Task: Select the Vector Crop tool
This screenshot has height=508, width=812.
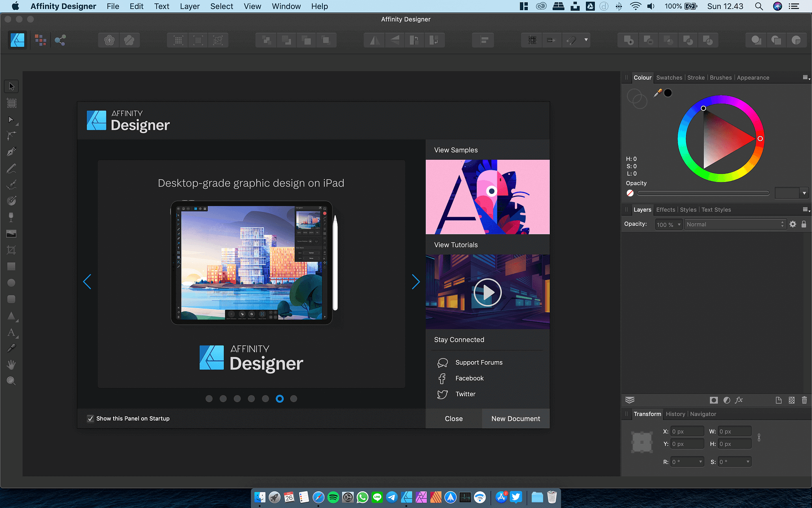Action: click(11, 250)
